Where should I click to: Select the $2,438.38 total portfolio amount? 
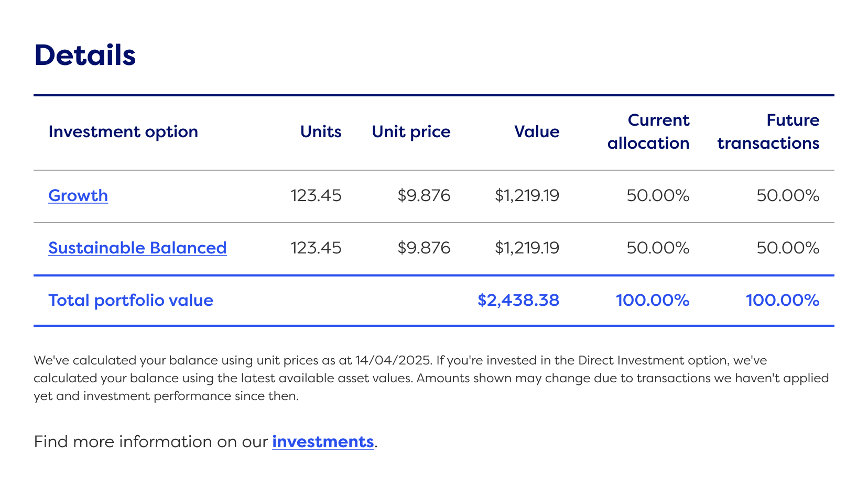pos(518,300)
